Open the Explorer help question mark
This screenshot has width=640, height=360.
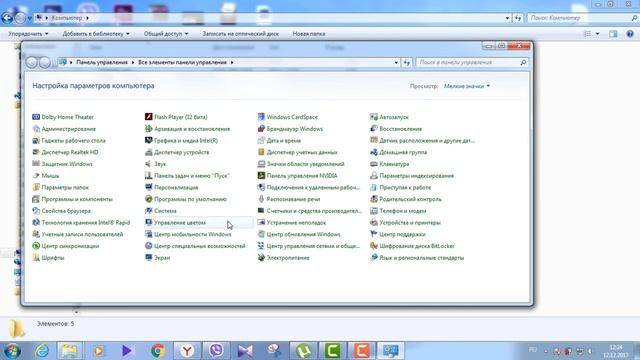click(x=630, y=34)
